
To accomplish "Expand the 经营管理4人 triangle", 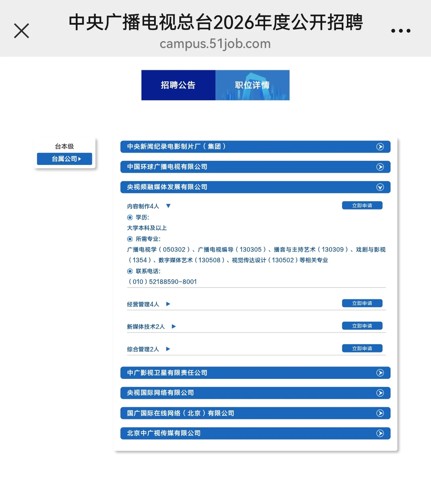I will click(x=168, y=304).
